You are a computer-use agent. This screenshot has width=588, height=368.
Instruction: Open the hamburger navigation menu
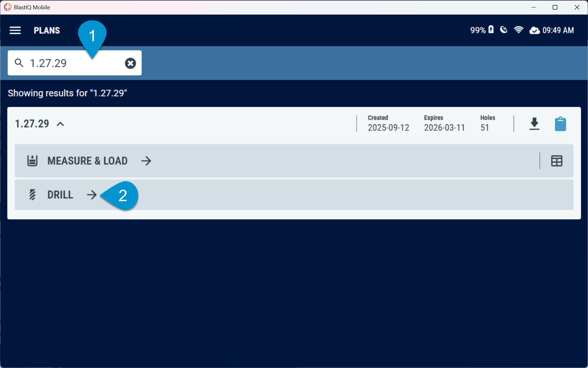tap(15, 30)
